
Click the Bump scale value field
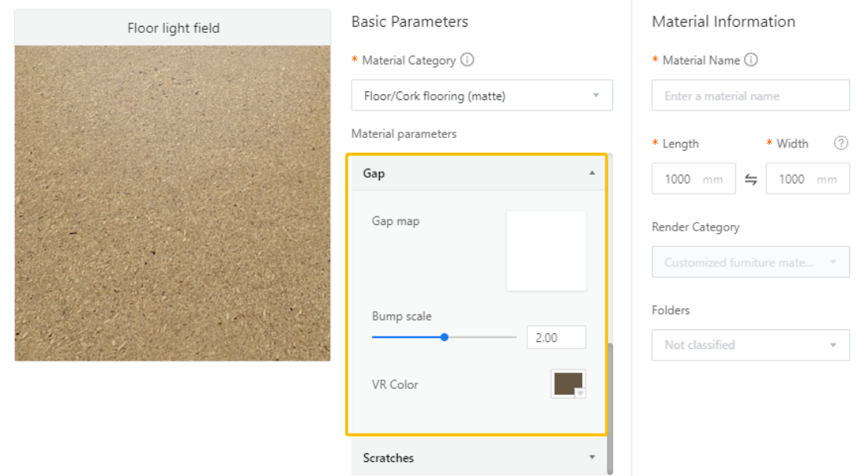coord(556,337)
